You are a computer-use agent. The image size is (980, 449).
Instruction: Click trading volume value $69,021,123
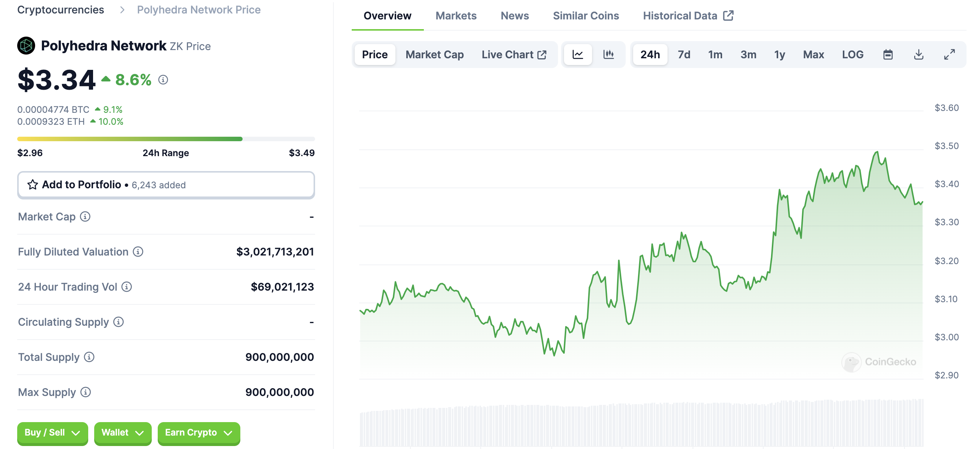click(x=282, y=287)
